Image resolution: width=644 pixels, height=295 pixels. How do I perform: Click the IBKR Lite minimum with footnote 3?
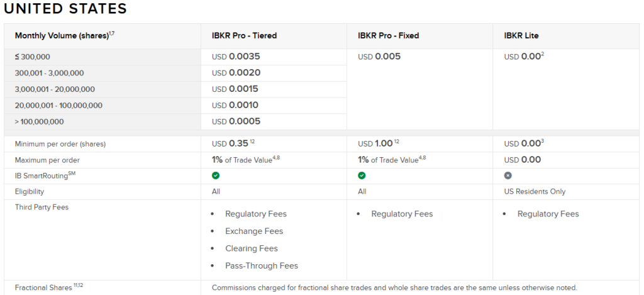524,143
